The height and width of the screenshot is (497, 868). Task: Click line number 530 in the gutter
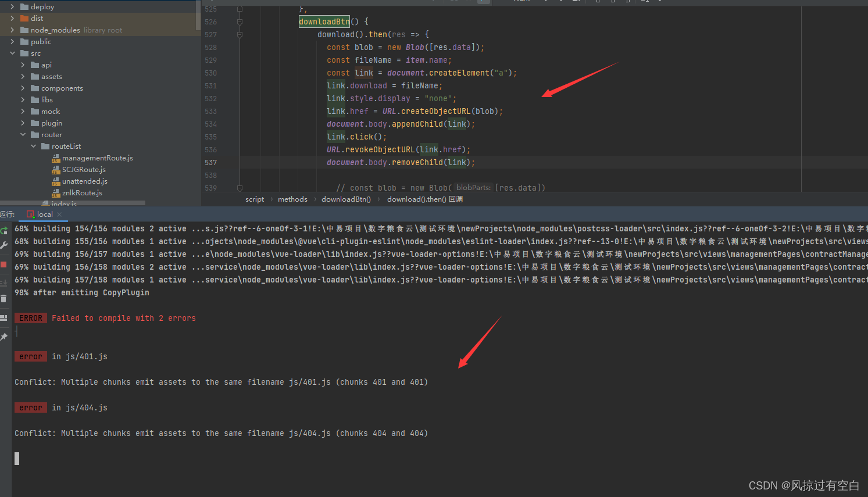(x=210, y=73)
